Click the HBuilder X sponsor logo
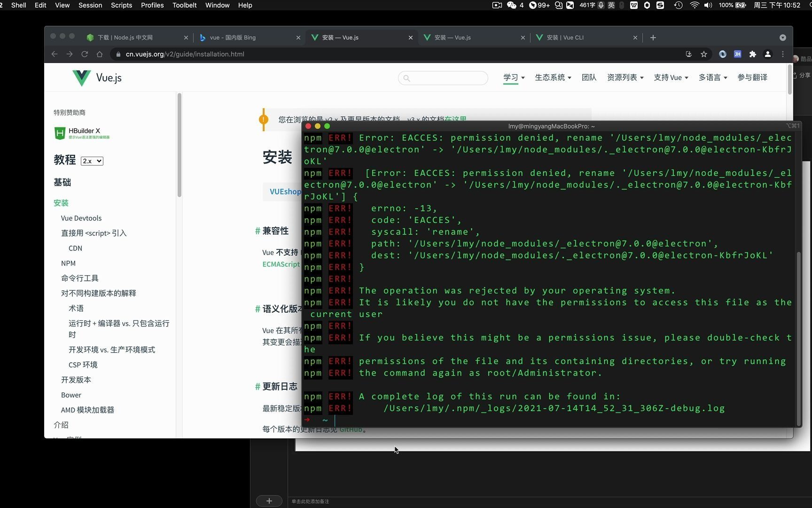Image resolution: width=812 pixels, height=508 pixels. (82, 133)
